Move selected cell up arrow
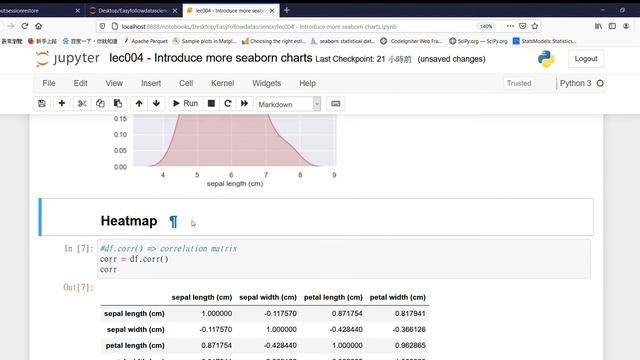640x360 pixels. 139,104
